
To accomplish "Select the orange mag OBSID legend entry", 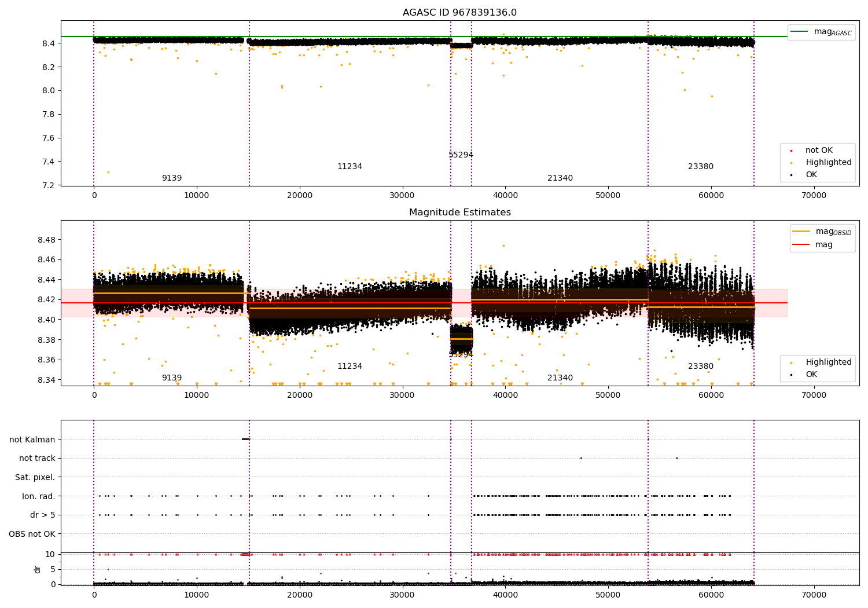I will point(822,232).
